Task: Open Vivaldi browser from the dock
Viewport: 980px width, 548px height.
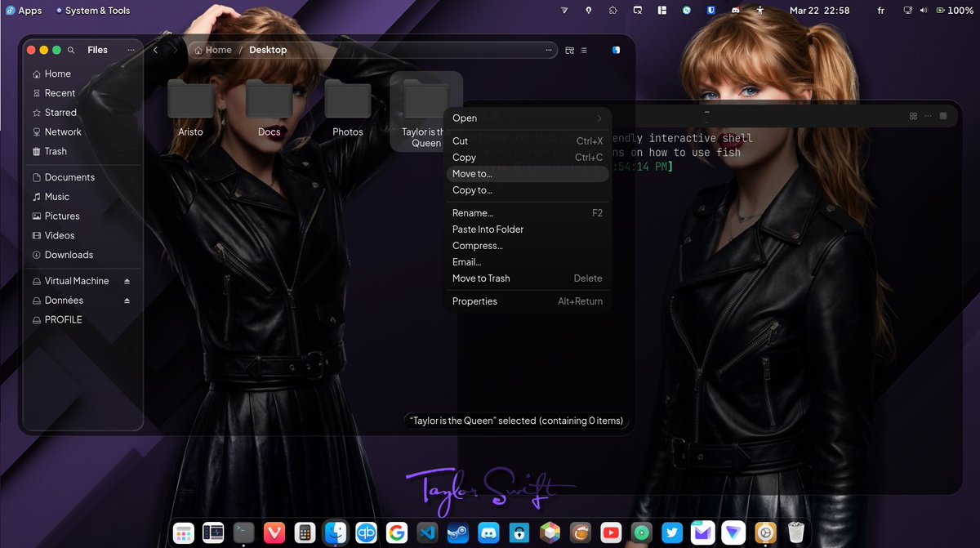Action: pos(274,532)
